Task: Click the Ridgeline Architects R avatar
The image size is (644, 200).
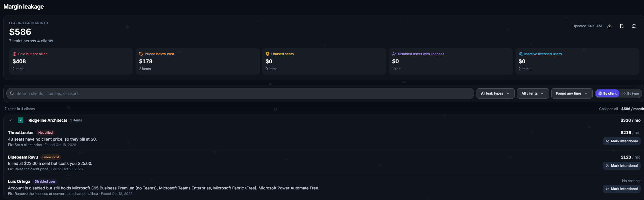Action: click(21, 120)
